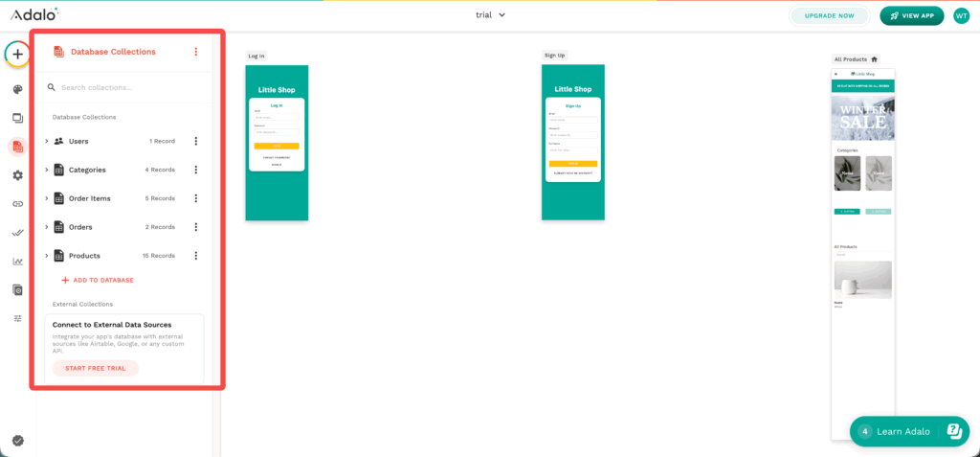Expand the Order Items collection
The height and width of the screenshot is (457, 980).
[x=46, y=198]
